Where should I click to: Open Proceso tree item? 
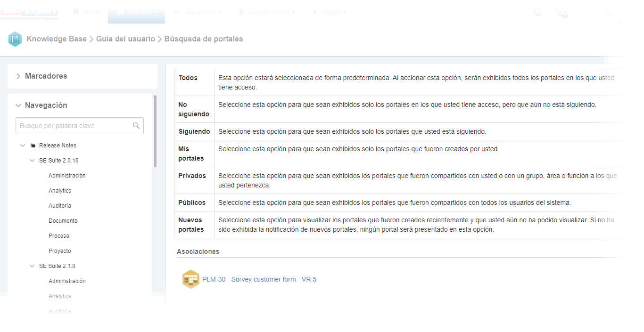pyautogui.click(x=59, y=236)
